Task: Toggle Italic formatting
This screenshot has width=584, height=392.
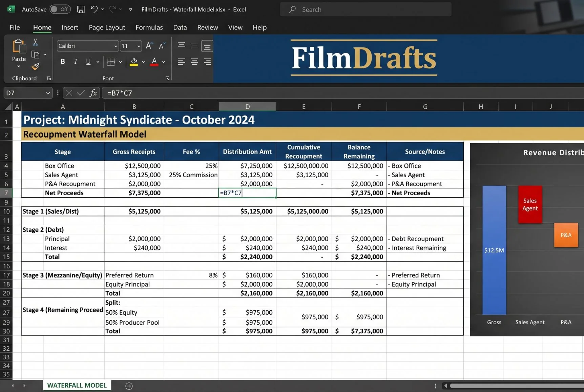Action: [x=76, y=62]
